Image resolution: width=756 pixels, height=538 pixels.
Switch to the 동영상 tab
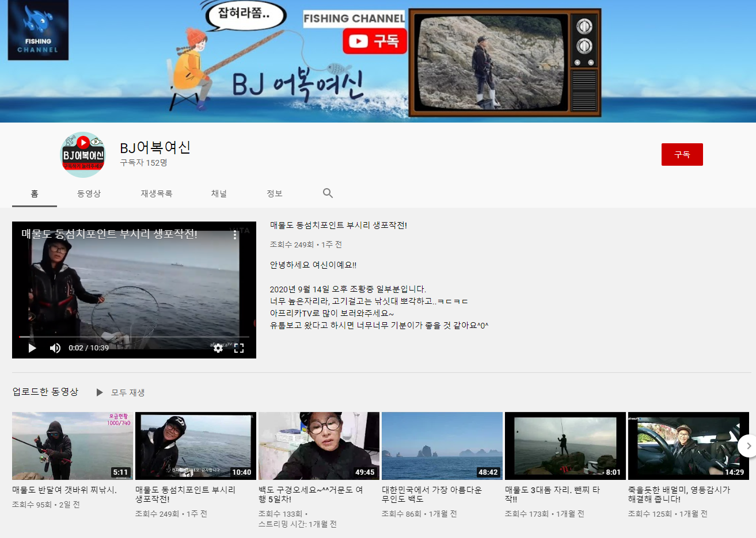pyautogui.click(x=89, y=194)
